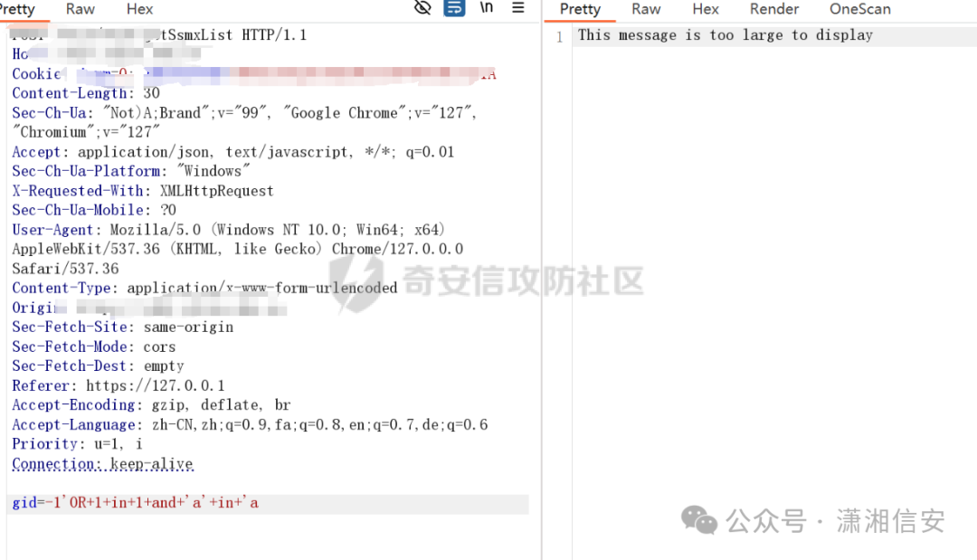
Task: Click response line number 1
Action: pos(560,37)
